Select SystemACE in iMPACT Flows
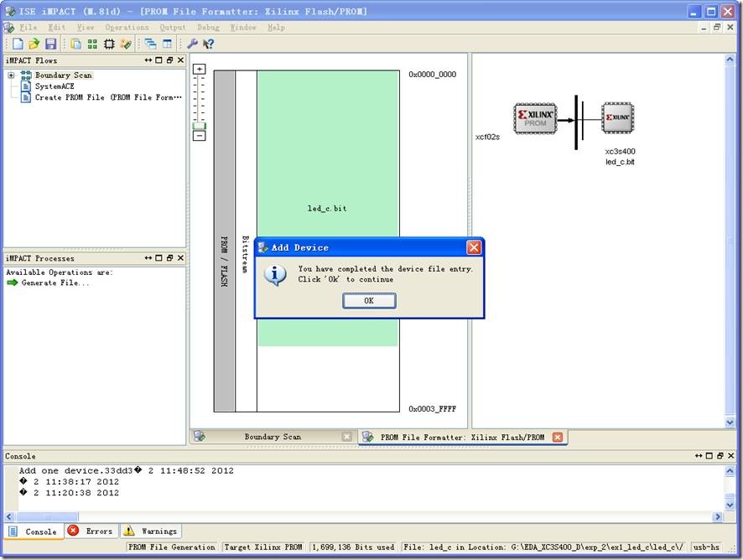The width and height of the screenshot is (743, 560). point(54,86)
